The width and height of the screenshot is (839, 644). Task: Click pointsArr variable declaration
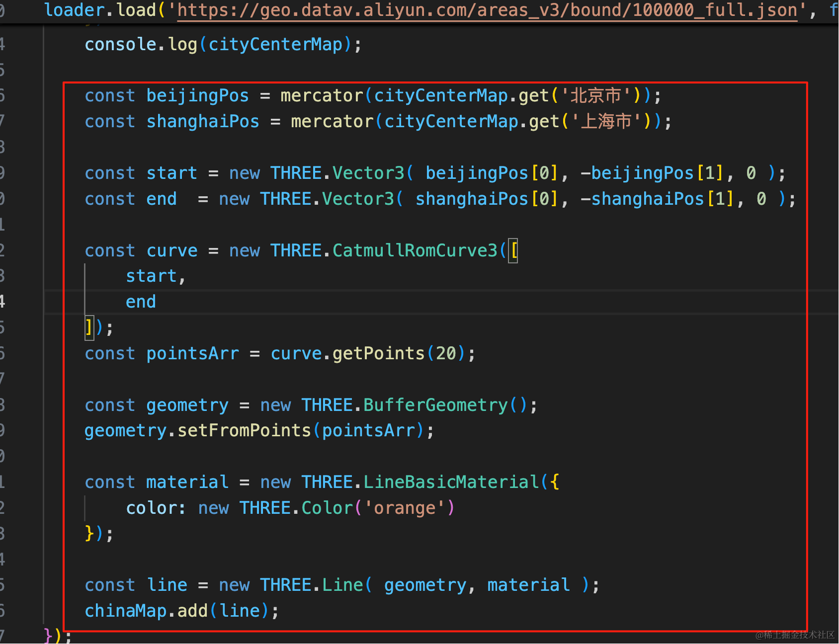pyautogui.click(x=192, y=353)
